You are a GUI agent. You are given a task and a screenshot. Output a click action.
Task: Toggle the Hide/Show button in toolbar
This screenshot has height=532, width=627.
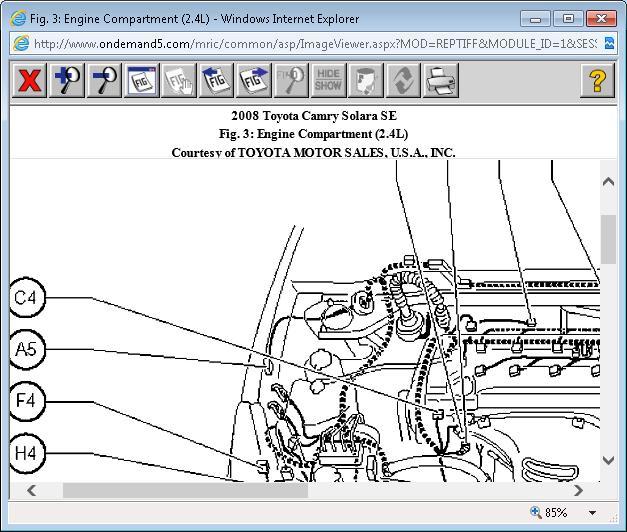pyautogui.click(x=328, y=80)
